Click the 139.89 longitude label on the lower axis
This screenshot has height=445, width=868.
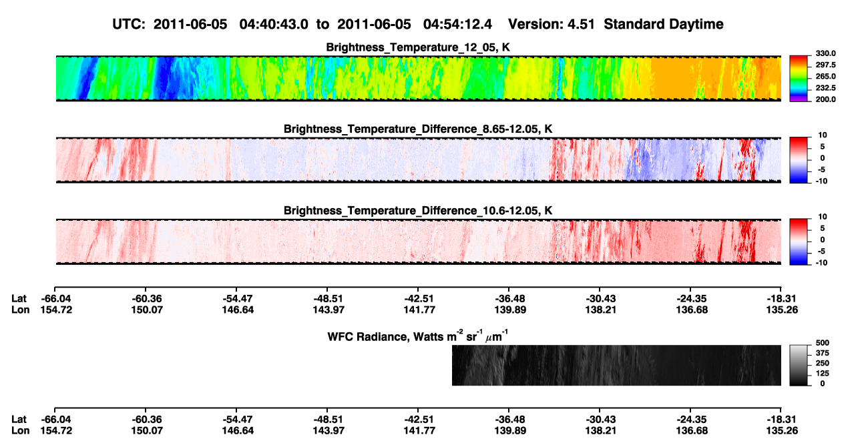(x=509, y=430)
